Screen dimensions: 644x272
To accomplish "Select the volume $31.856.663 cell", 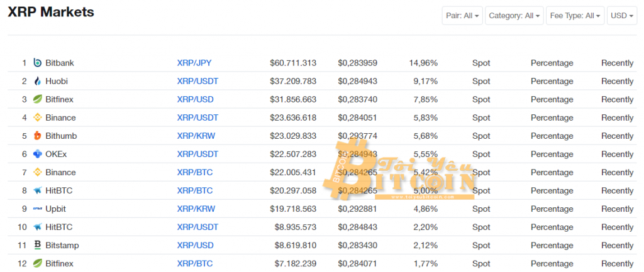I will tap(293, 99).
